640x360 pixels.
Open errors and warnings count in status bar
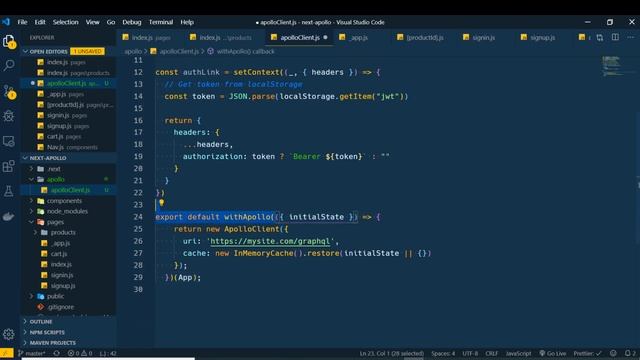(80, 353)
